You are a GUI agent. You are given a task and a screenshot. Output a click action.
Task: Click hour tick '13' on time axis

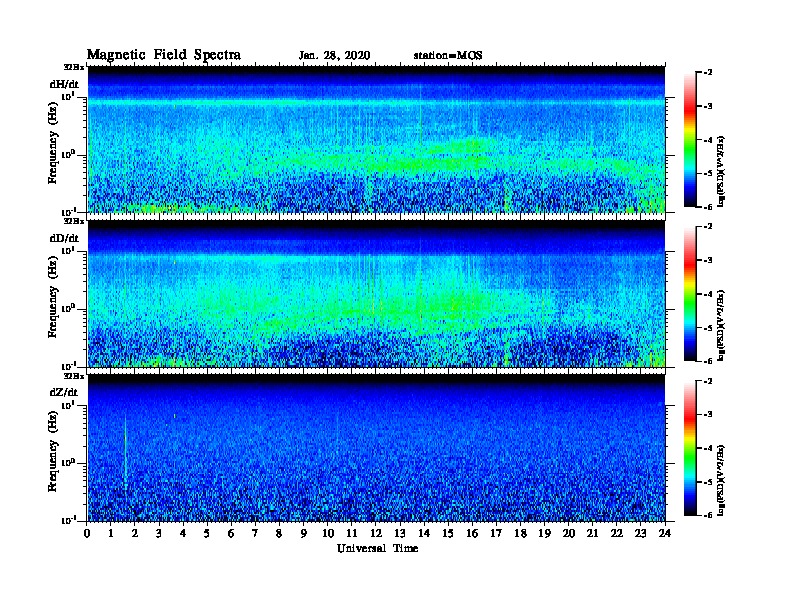tap(400, 534)
